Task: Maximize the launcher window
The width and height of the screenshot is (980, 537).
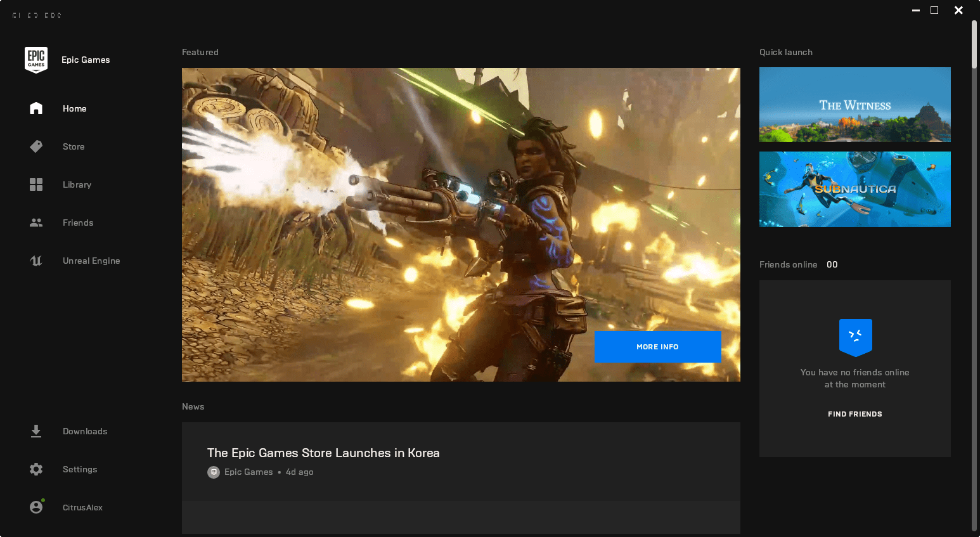Action: tap(934, 10)
